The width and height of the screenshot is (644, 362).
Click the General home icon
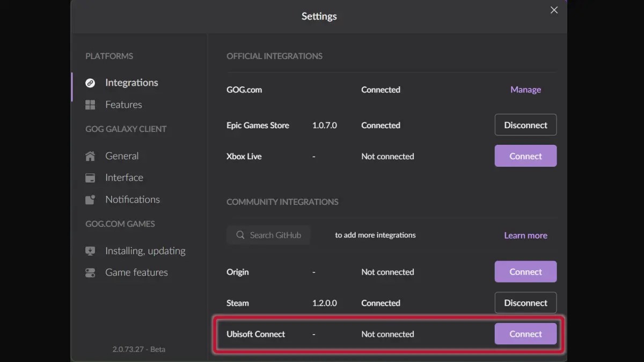click(91, 156)
